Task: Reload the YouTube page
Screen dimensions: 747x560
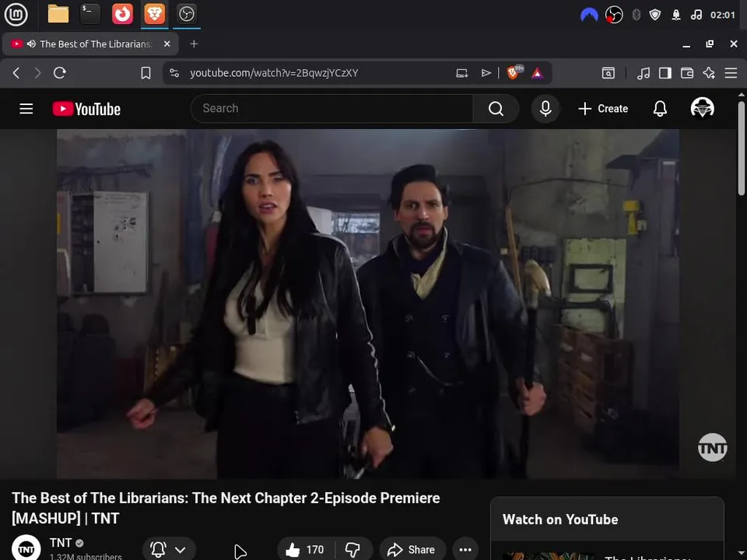Action: pos(60,73)
